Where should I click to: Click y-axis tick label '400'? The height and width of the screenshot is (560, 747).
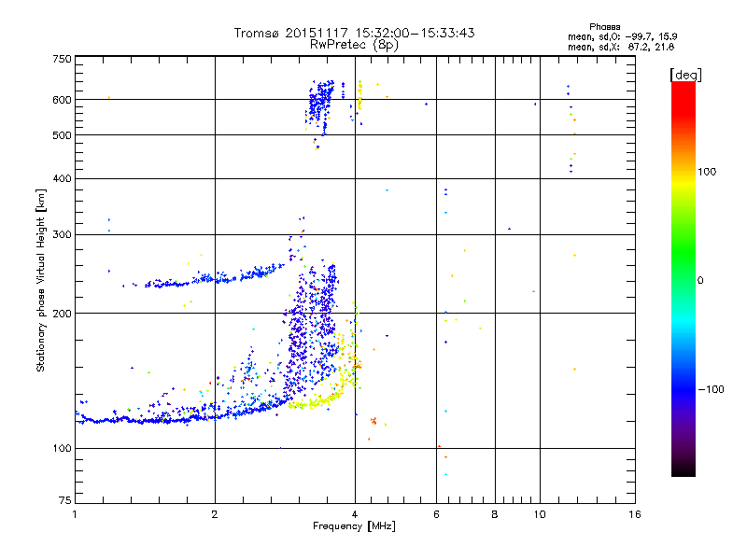62,178
